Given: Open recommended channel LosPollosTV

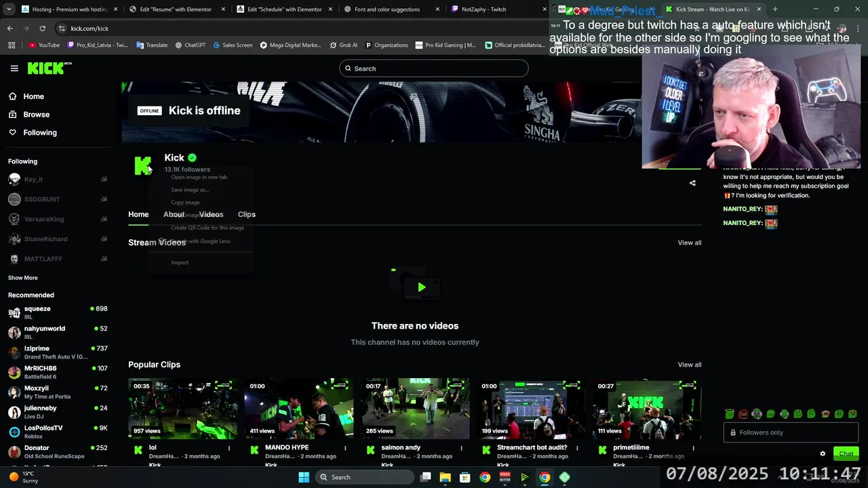Looking at the screenshot, I should pyautogui.click(x=58, y=432).
